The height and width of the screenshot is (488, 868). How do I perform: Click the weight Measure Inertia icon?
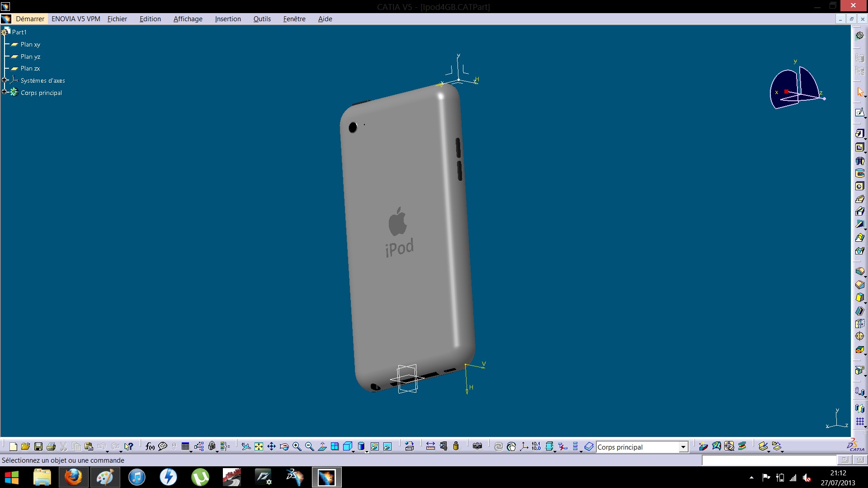(456, 447)
